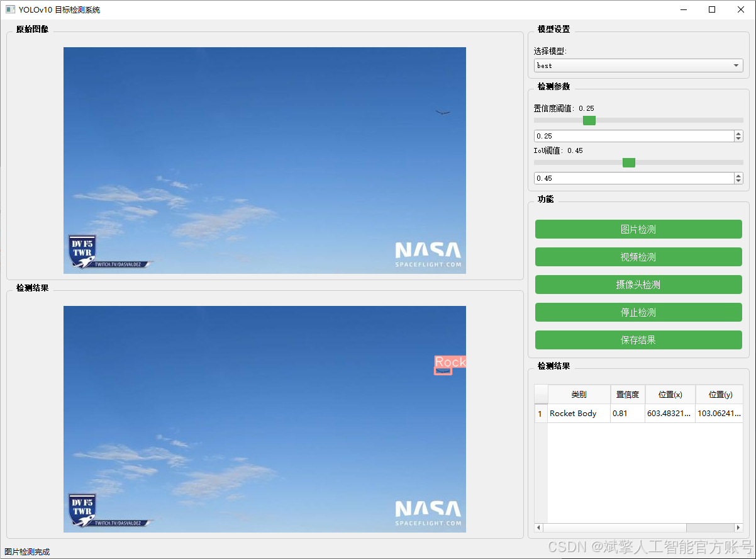The width and height of the screenshot is (756, 559).
Task: Click the 保存结果 button
Action: tap(638, 340)
